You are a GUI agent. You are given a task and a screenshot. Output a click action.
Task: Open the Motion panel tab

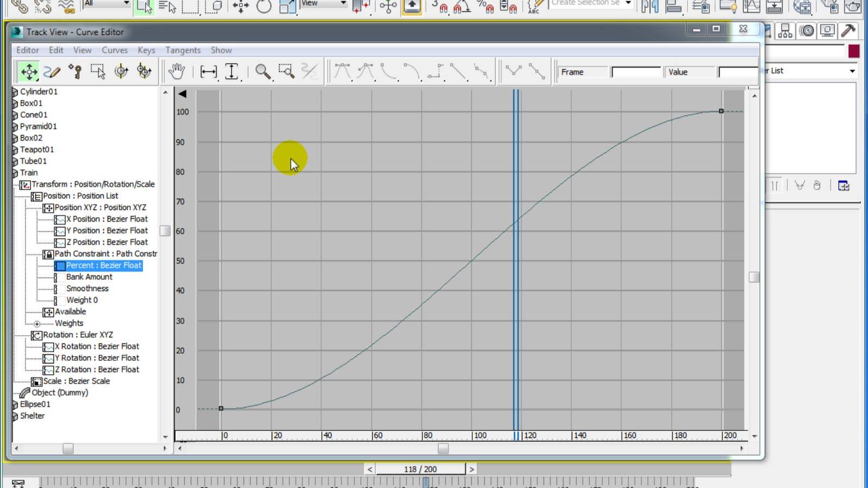807,31
